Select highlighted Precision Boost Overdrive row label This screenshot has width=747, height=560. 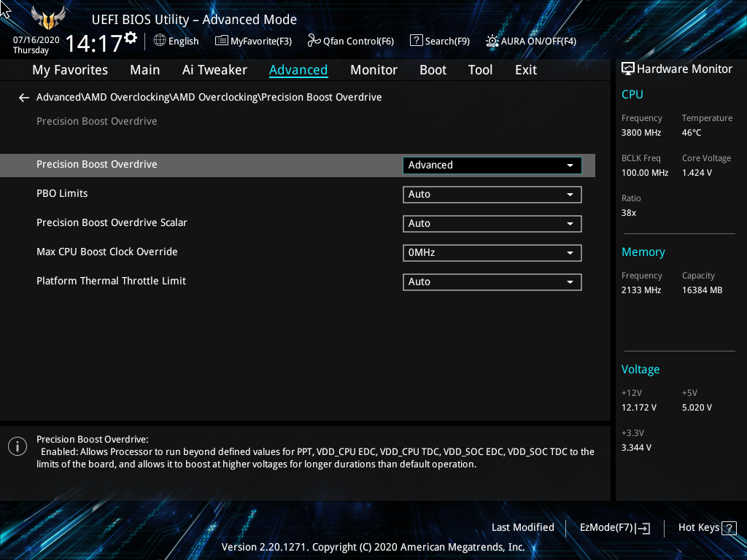97,164
